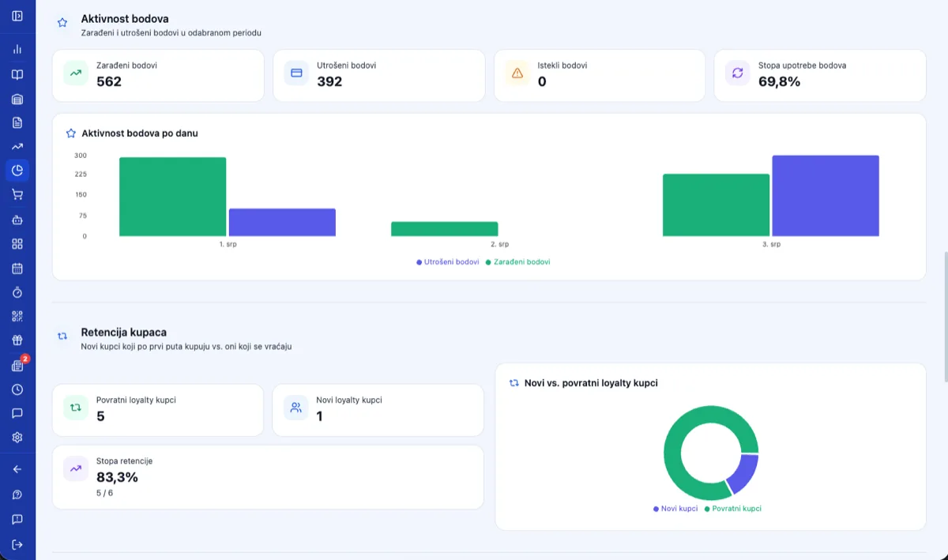Open the QR code sidebar icon
Screen dimensions: 948x560
click(17, 316)
